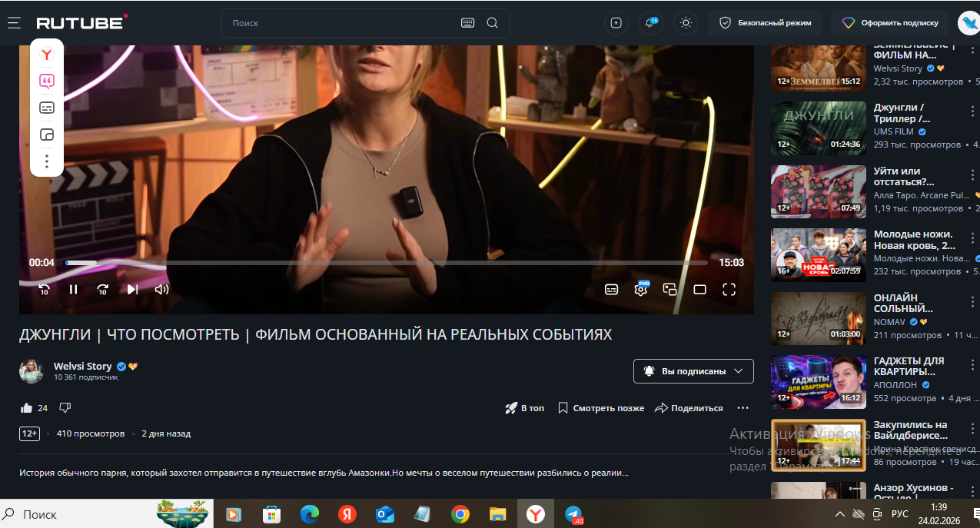Click the search magnifier icon
The height and width of the screenshot is (528, 980).
[493, 23]
